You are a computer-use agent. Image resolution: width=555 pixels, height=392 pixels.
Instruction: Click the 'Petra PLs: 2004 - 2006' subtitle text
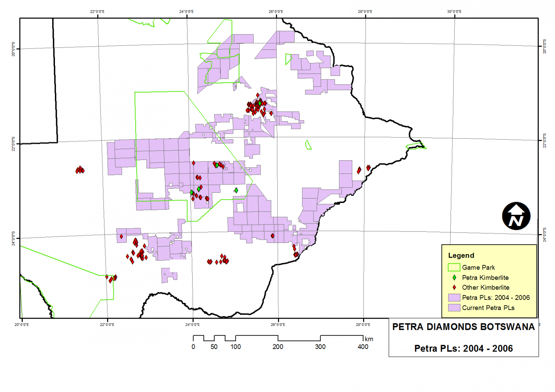(x=463, y=349)
